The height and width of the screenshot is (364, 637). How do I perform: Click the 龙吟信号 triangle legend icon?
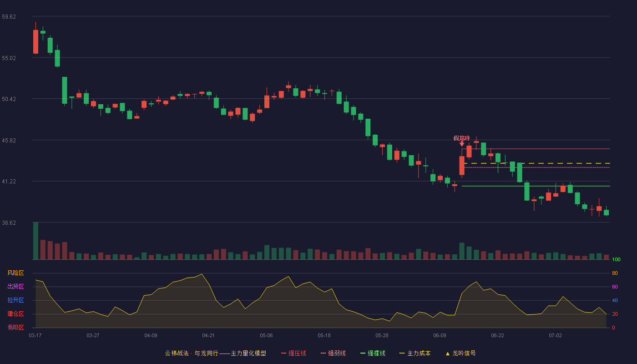(x=447, y=354)
